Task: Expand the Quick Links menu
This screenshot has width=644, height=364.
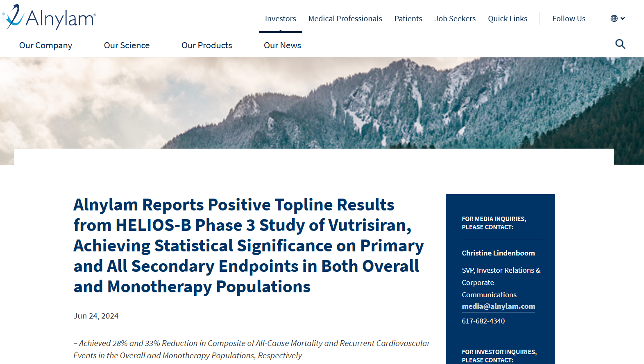Action: (508, 18)
